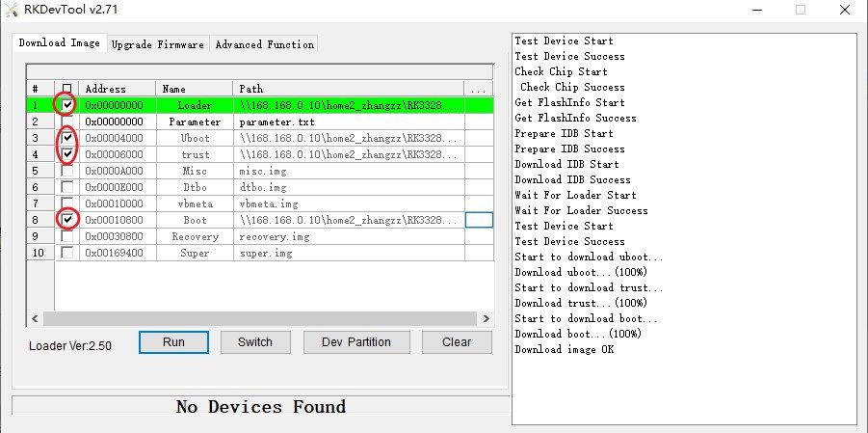Click 'Wait For Loader Success' log line
Screen dimensions: 868x433
(x=581, y=210)
